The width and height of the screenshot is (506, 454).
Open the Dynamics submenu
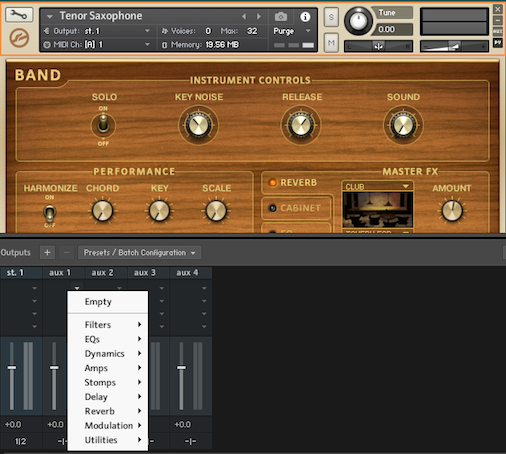click(x=108, y=353)
